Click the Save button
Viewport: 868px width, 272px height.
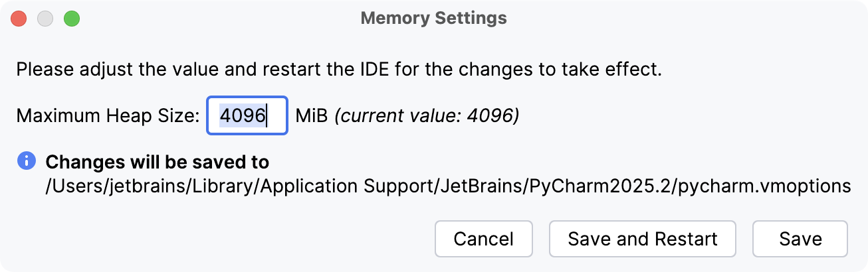[800, 239]
